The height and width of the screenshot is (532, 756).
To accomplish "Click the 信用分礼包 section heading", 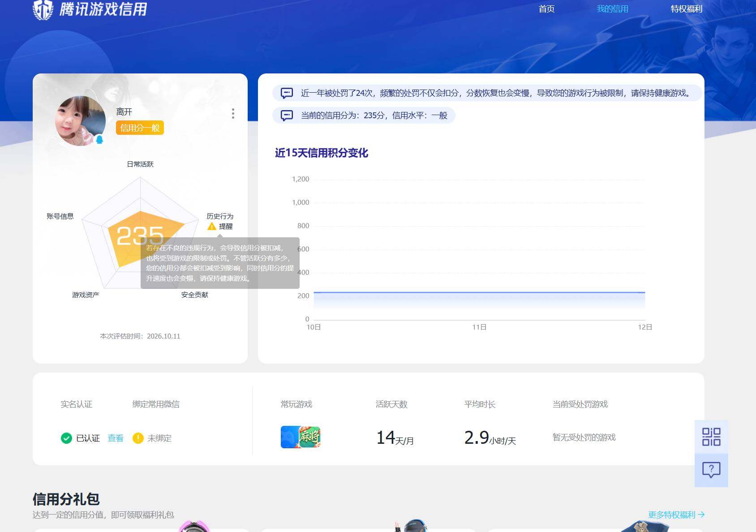I will click(66, 499).
